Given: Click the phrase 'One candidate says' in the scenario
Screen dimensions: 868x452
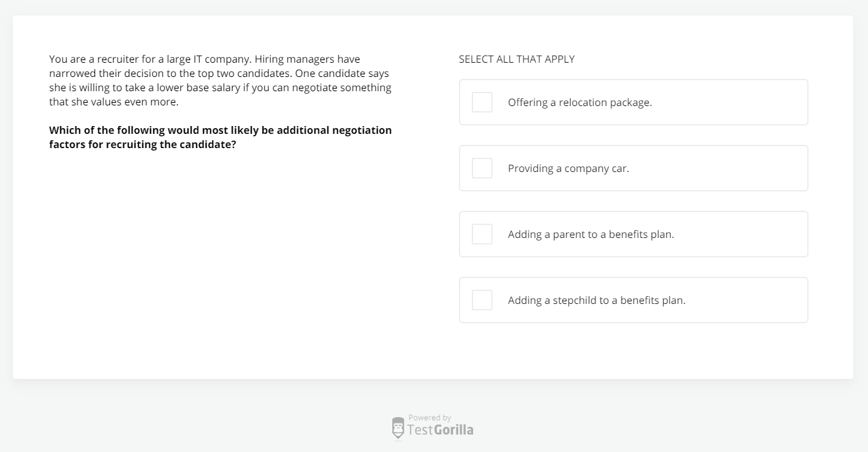Looking at the screenshot, I should point(342,74).
